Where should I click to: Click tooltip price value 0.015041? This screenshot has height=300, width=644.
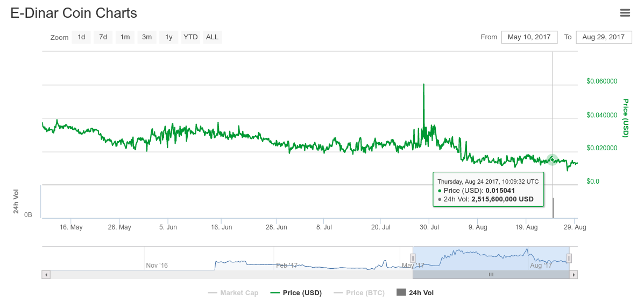[500, 191]
